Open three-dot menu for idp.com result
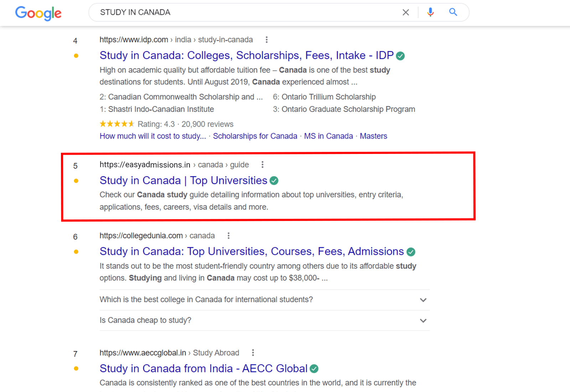Screen dimensions: 570x392 (266, 40)
